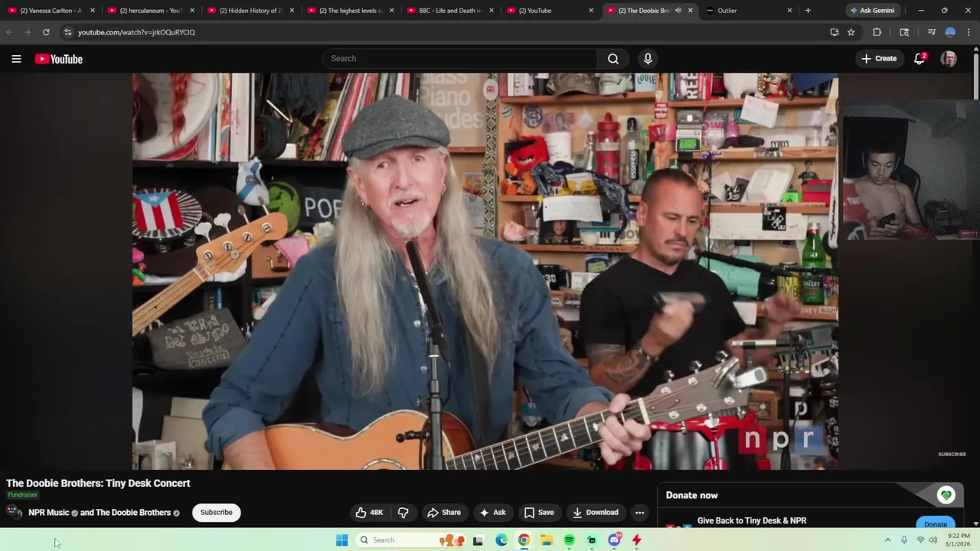Open File Explorer from the taskbar
Screen dimensions: 980x551
pyautogui.click(x=547, y=540)
